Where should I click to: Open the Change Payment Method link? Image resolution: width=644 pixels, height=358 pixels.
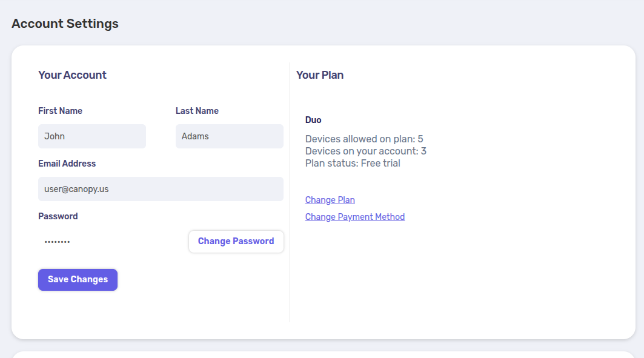tap(355, 217)
